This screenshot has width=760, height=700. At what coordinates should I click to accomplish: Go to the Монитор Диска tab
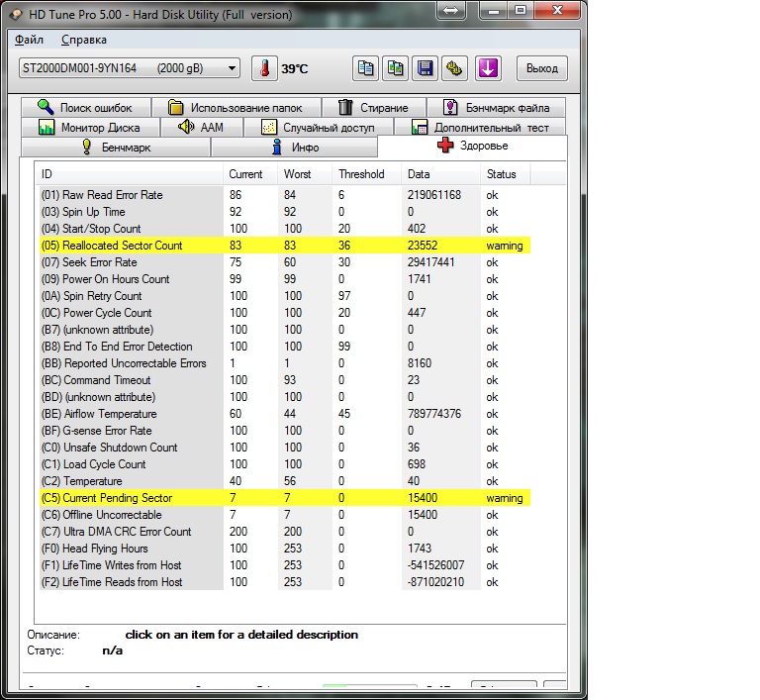pyautogui.click(x=89, y=127)
